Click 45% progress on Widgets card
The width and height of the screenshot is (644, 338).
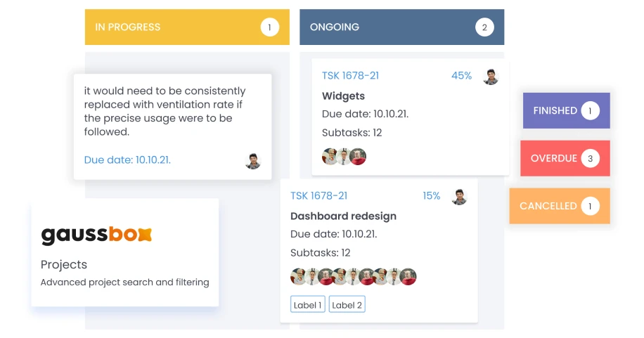click(461, 76)
